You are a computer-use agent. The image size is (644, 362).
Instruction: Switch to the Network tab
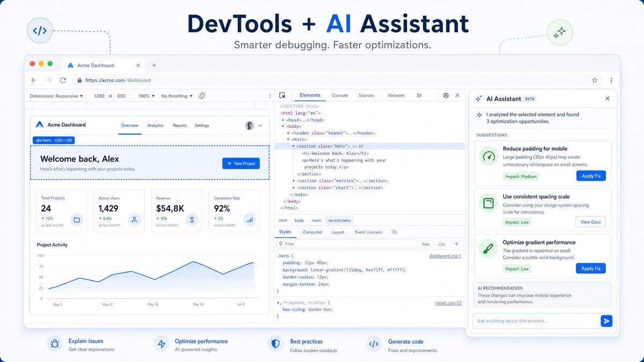point(397,95)
